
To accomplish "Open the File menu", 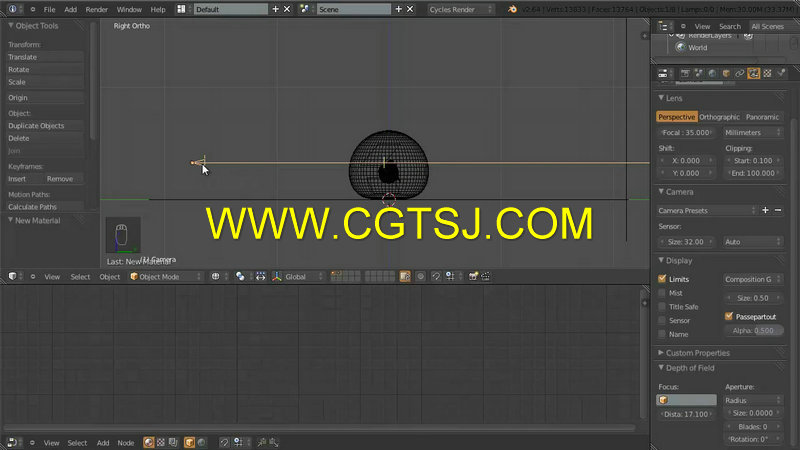I will click(49, 9).
